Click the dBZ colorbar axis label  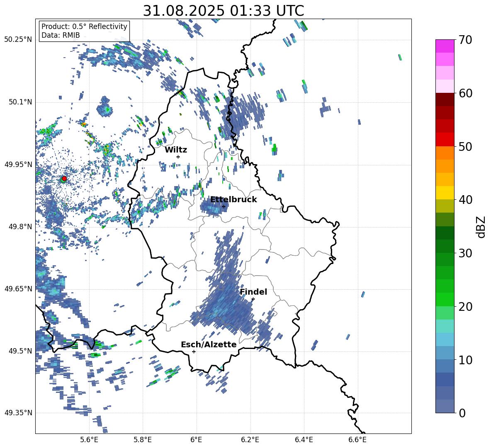(481, 227)
